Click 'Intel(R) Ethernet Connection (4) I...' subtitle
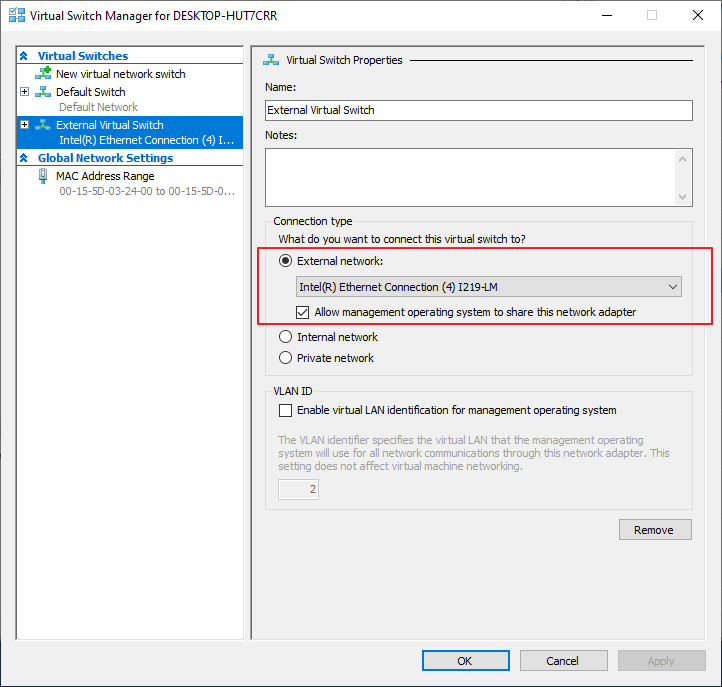Viewport: 722px width, 687px height. (146, 140)
